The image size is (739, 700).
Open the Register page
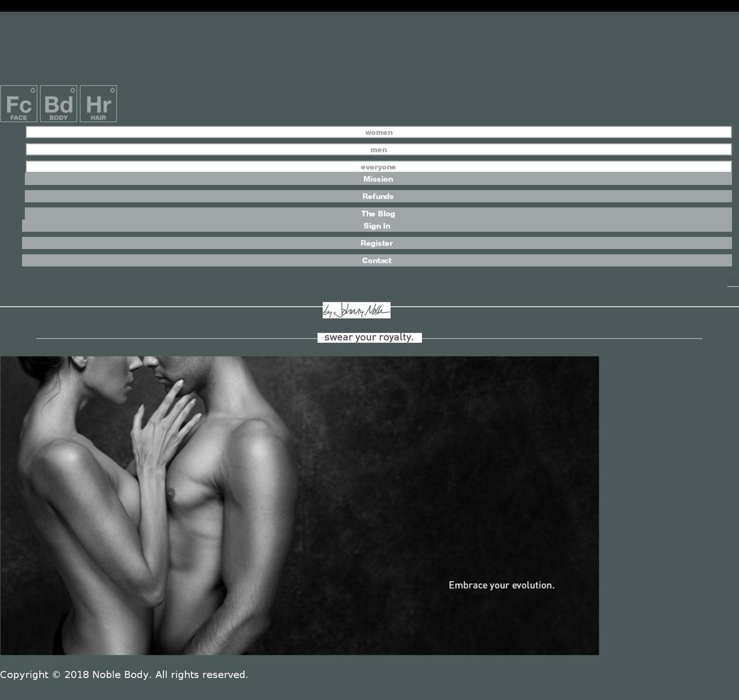click(376, 244)
